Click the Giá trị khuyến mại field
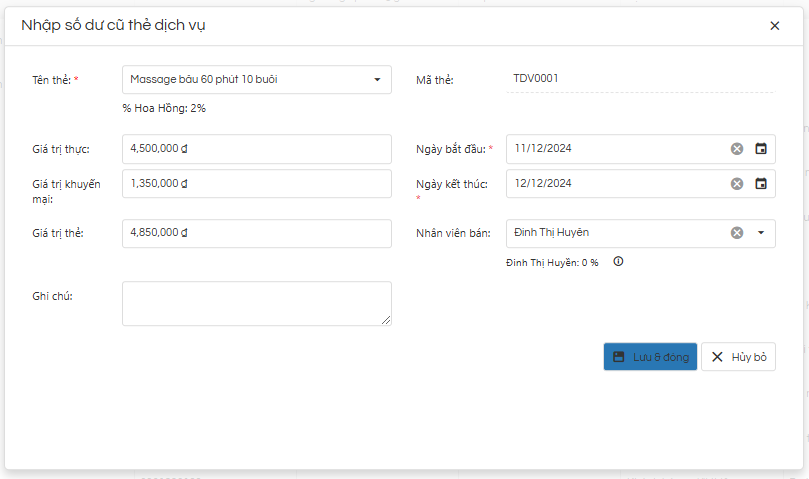 [x=256, y=184]
